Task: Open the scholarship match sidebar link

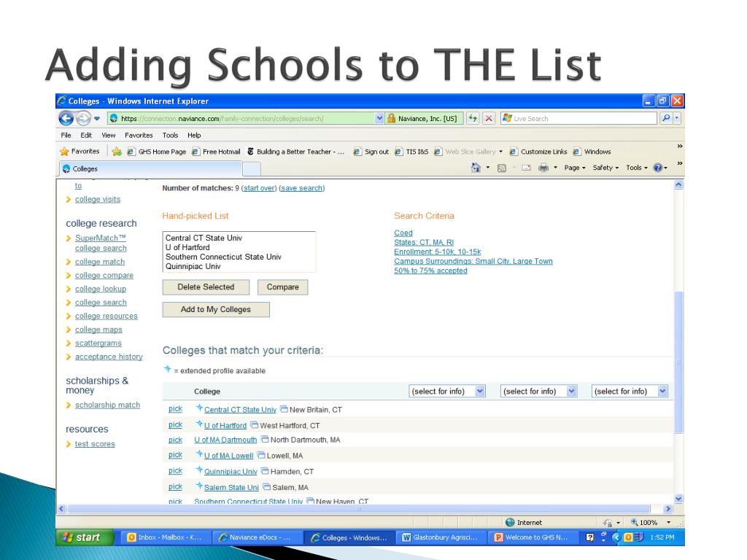Action: (108, 405)
